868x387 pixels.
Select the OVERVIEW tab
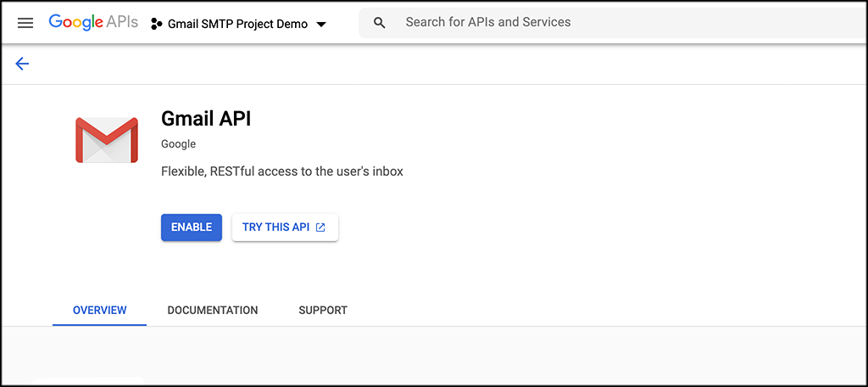[x=100, y=310]
